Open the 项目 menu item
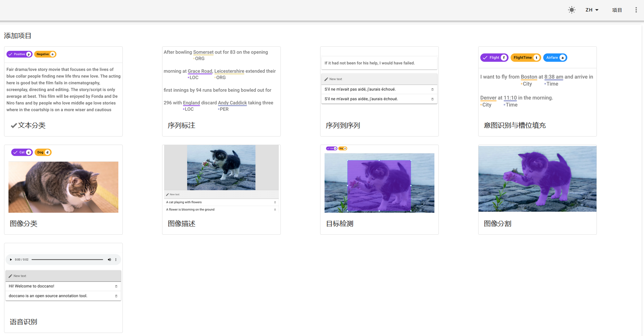 tap(617, 10)
